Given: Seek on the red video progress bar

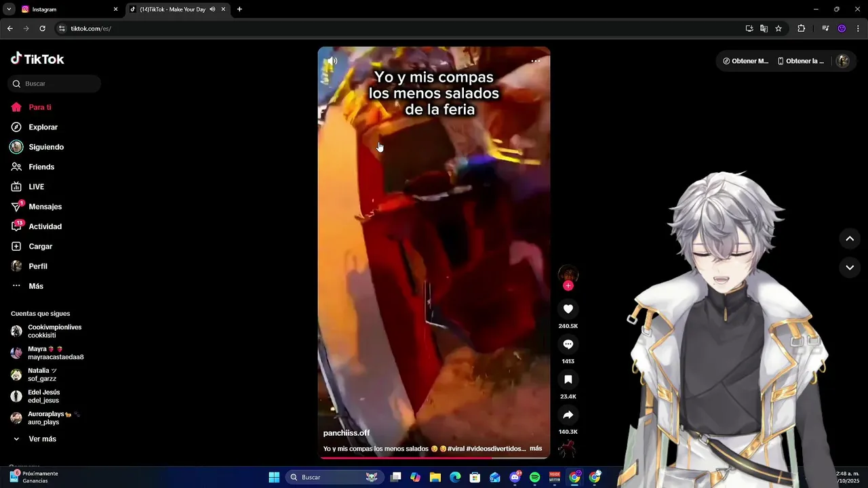Looking at the screenshot, I should click(434, 457).
